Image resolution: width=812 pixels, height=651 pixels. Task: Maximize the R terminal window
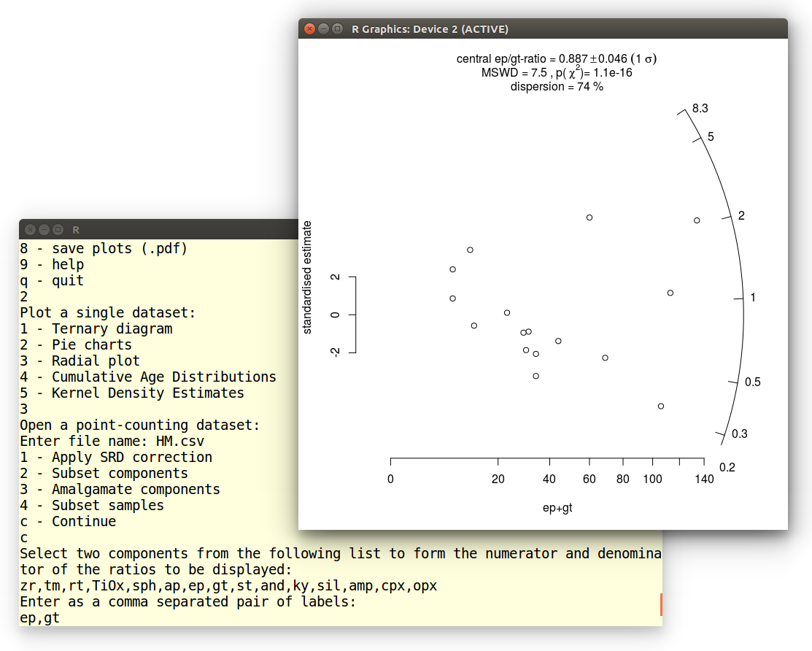58,230
